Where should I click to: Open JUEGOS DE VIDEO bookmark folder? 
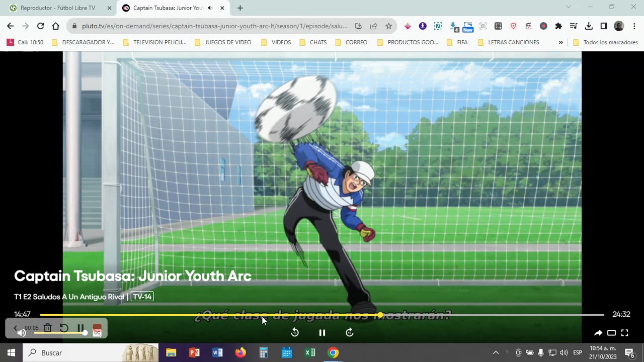click(x=223, y=42)
